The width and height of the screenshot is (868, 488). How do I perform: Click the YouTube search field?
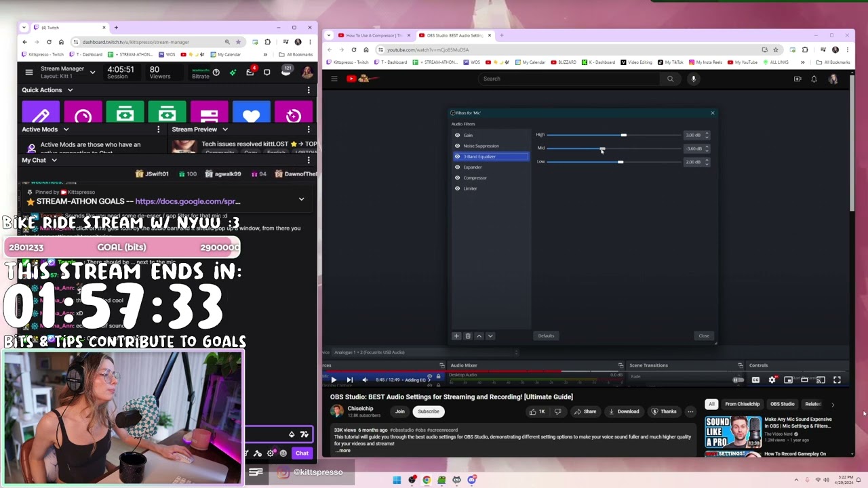(x=568, y=79)
